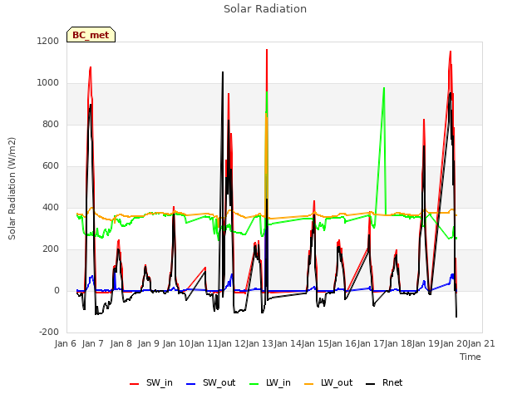Click the BC_met annotation label

pyautogui.click(x=91, y=35)
